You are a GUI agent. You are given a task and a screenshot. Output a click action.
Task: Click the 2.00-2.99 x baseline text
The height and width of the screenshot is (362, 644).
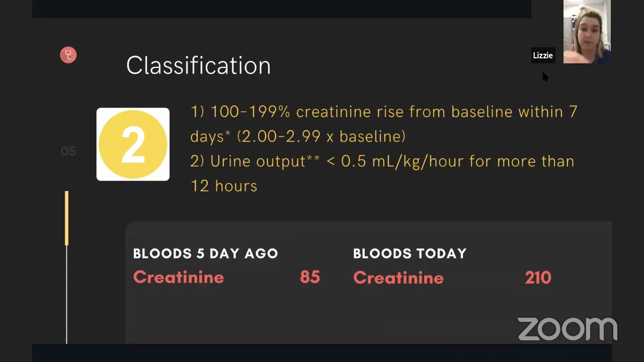[321, 136]
